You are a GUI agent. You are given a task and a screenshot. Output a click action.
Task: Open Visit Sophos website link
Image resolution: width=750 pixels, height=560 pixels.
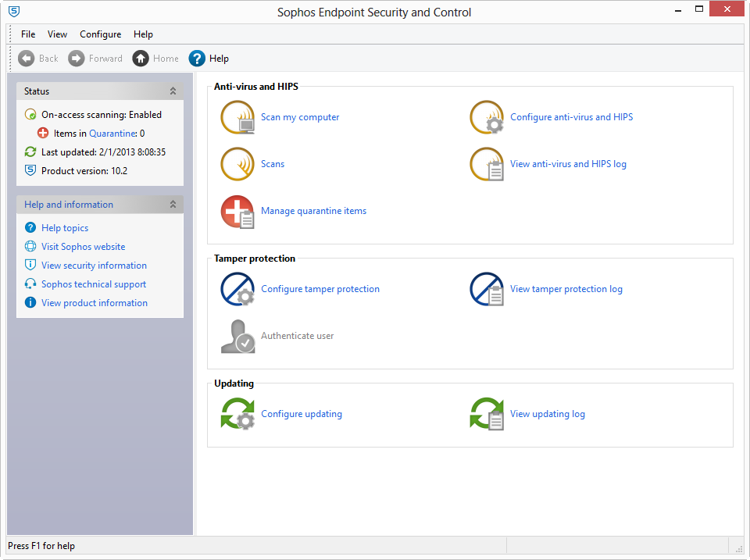(83, 247)
